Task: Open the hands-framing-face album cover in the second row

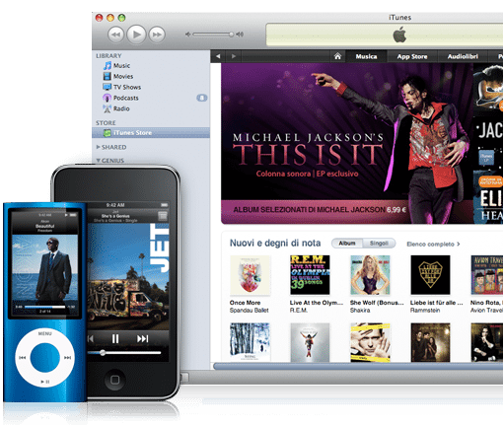Action: pyautogui.click(x=370, y=342)
